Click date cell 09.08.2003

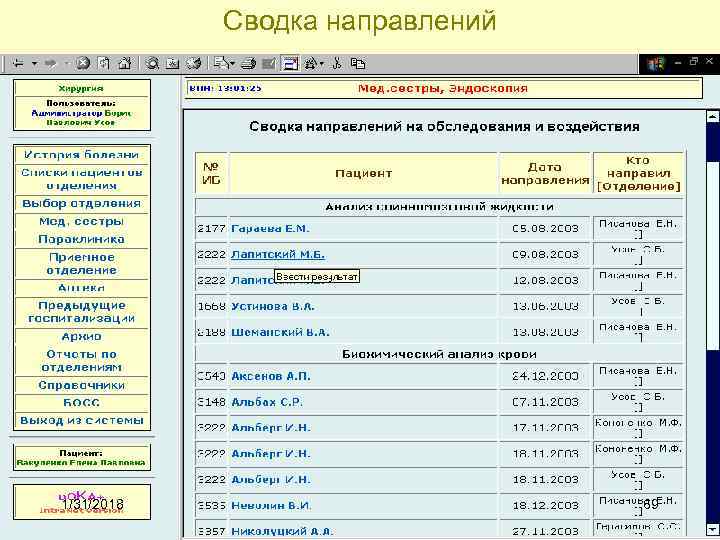pyautogui.click(x=545, y=254)
